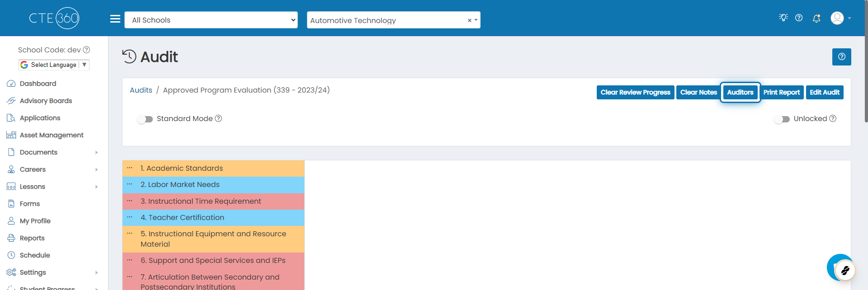Click the Settings gears icon
This screenshot has height=290, width=868.
coord(11,272)
